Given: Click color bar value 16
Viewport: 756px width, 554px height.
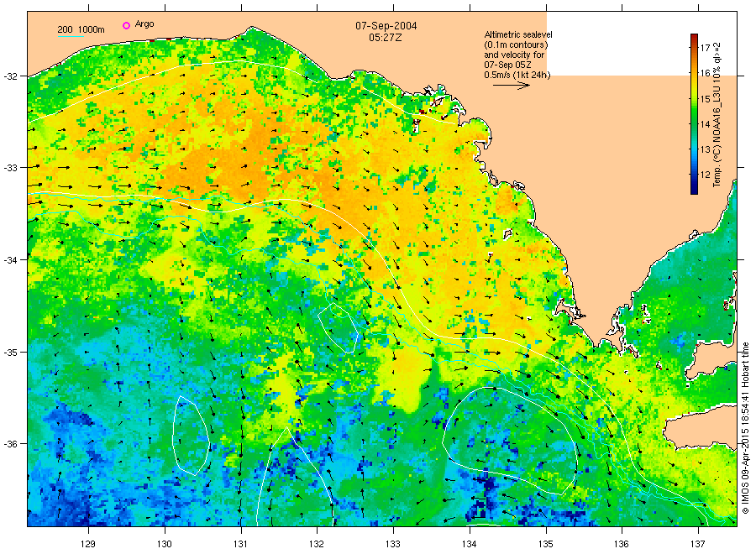Looking at the screenshot, I should click(x=705, y=73).
